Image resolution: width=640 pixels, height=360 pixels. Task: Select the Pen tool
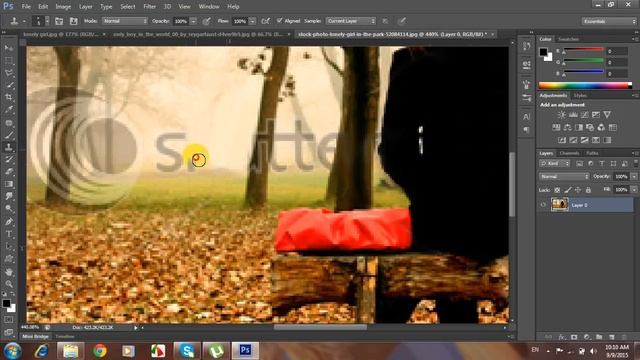pos(9,222)
